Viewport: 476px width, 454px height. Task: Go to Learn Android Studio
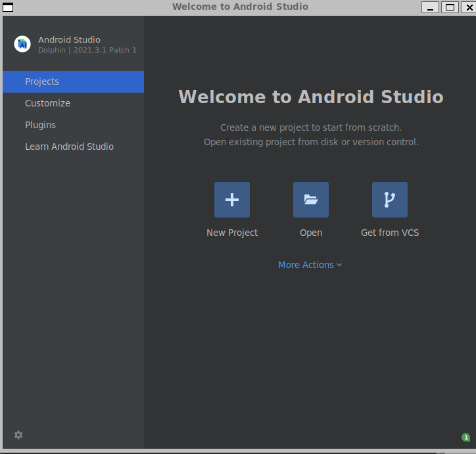(x=73, y=147)
